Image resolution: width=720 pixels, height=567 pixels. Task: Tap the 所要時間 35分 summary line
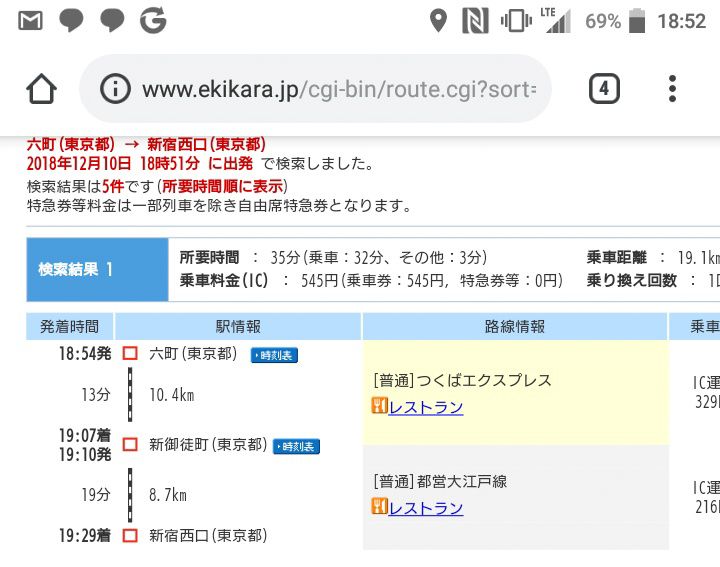[x=333, y=258]
